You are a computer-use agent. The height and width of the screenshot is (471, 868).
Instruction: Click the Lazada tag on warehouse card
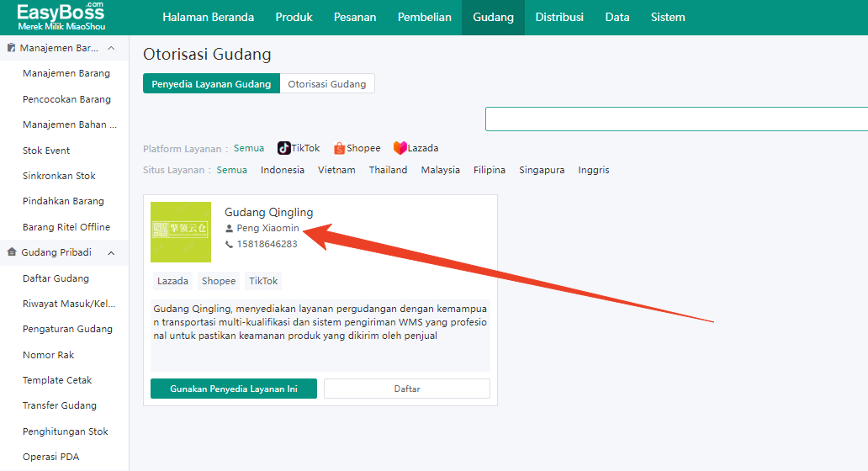[172, 281]
